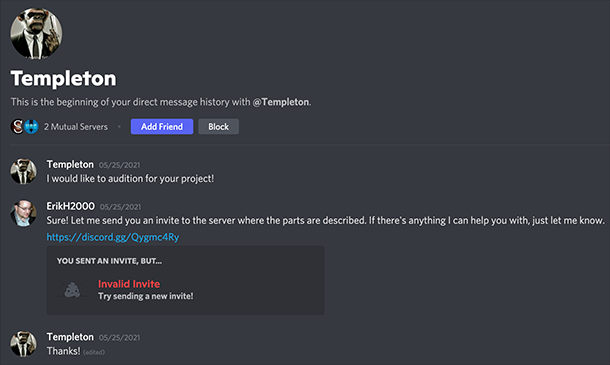Open the discord.gg/Qygmc4Ry invite link
This screenshot has width=610, height=365.
[x=113, y=237]
